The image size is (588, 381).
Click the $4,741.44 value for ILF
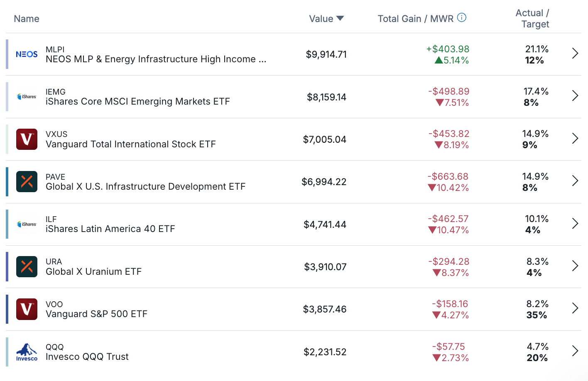click(x=325, y=225)
